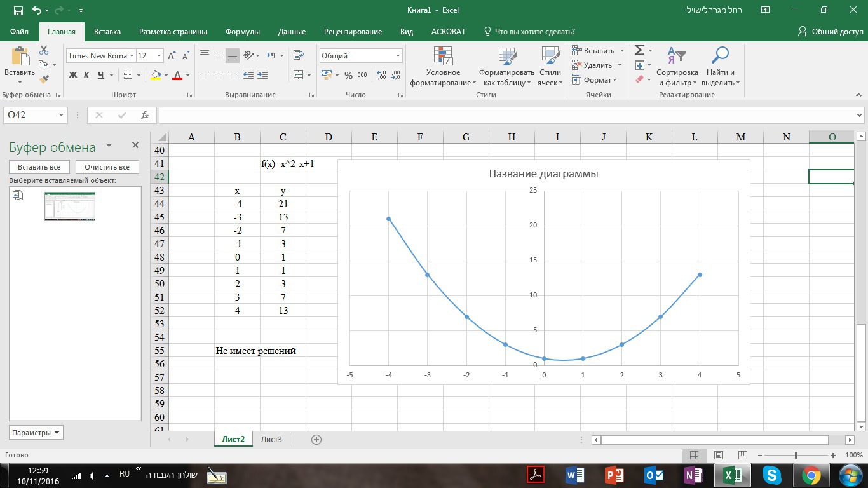Viewport: 868px width, 488px height.
Task: Apply the red font color
Action: 177,75
